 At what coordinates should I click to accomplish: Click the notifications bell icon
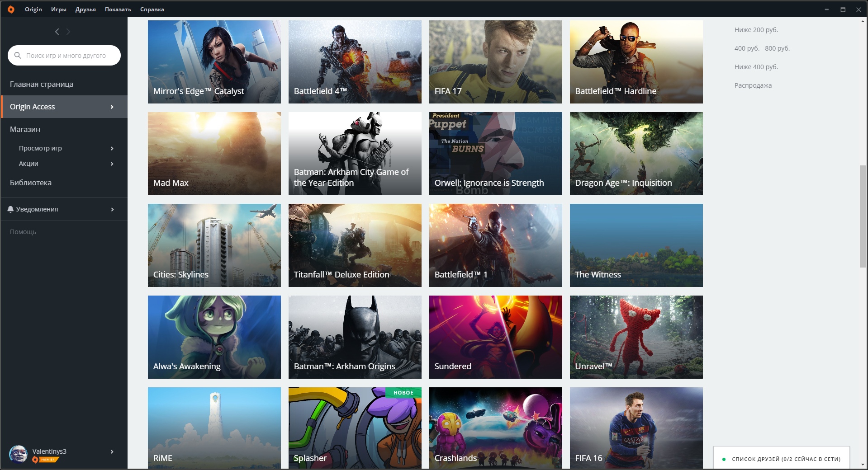[10, 209]
